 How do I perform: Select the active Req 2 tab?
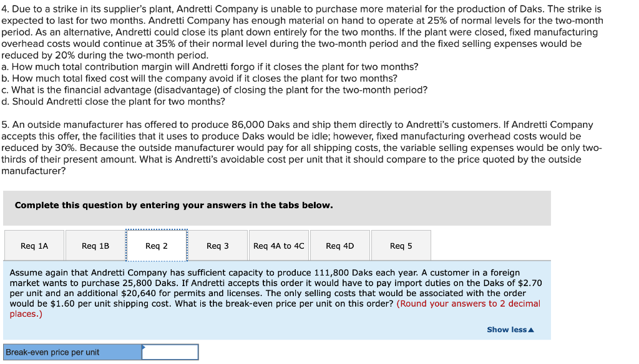click(x=157, y=245)
